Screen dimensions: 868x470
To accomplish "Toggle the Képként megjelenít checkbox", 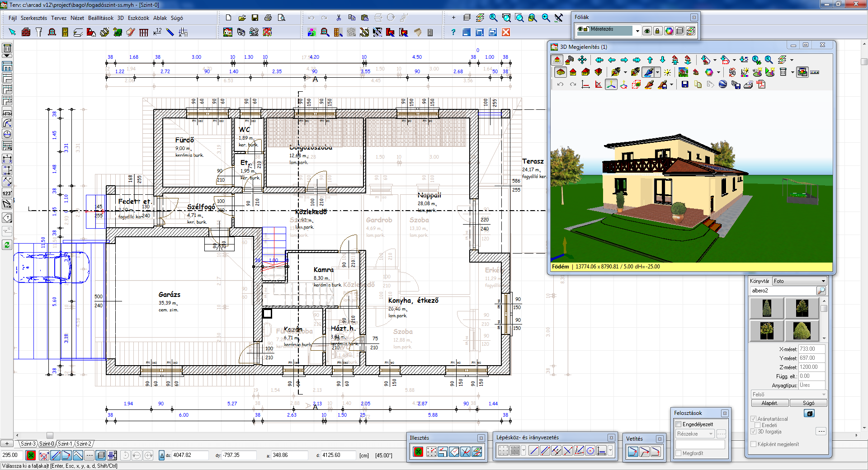I will [x=754, y=444].
